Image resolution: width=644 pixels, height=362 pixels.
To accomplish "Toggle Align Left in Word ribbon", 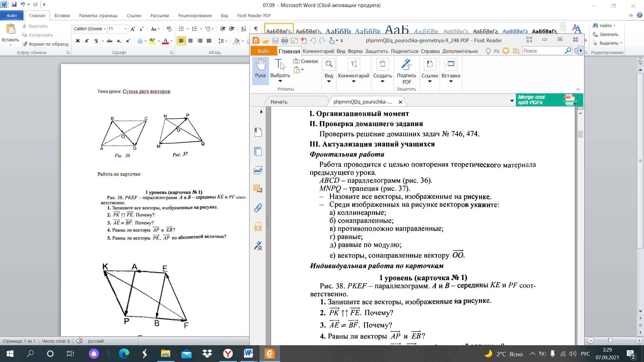I will [x=181, y=41].
